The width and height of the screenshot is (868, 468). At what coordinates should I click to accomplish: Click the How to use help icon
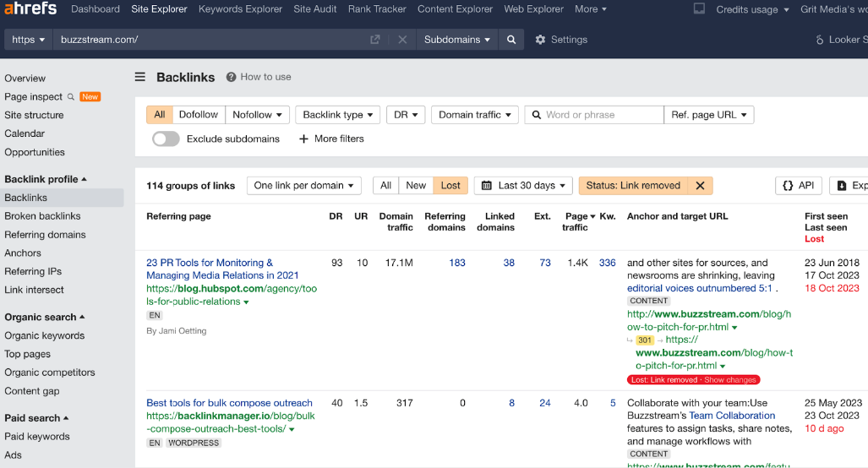tap(231, 77)
